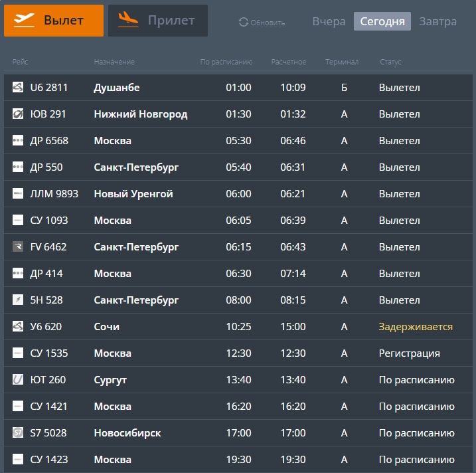Image resolution: width=476 pixels, height=473 pixels.
Task: Show tomorrow's flights with Завтра
Action: (437, 21)
